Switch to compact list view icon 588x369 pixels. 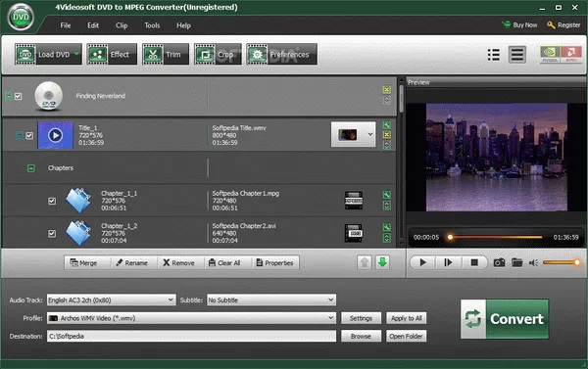494,55
